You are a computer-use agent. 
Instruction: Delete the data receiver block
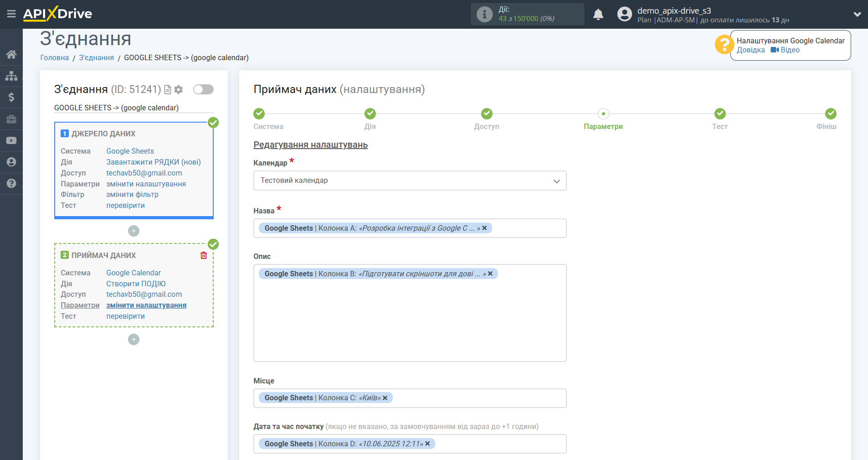point(204,255)
